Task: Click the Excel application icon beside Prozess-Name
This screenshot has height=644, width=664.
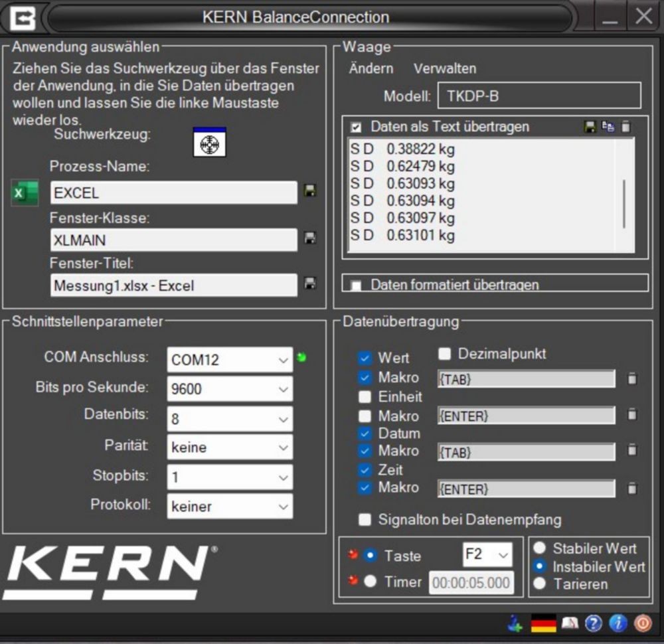Action: [25, 192]
